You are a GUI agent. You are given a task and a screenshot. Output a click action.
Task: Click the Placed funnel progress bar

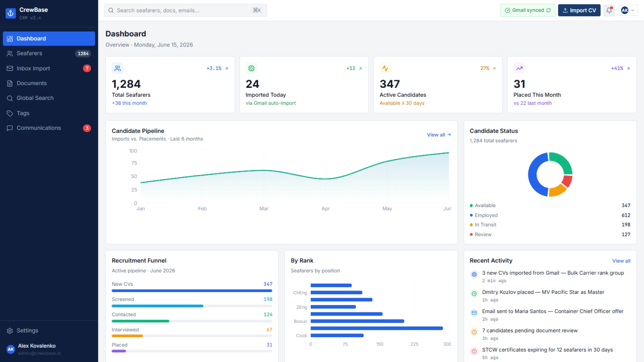tap(192, 351)
